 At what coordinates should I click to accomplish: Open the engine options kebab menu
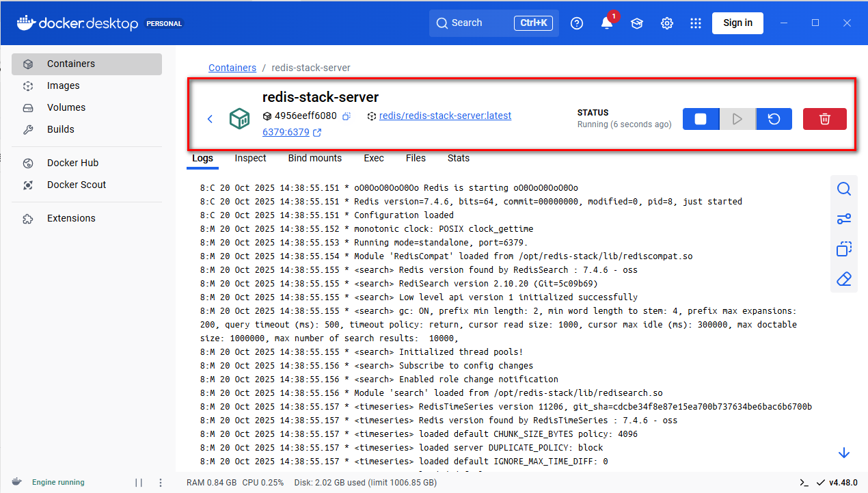tap(161, 482)
